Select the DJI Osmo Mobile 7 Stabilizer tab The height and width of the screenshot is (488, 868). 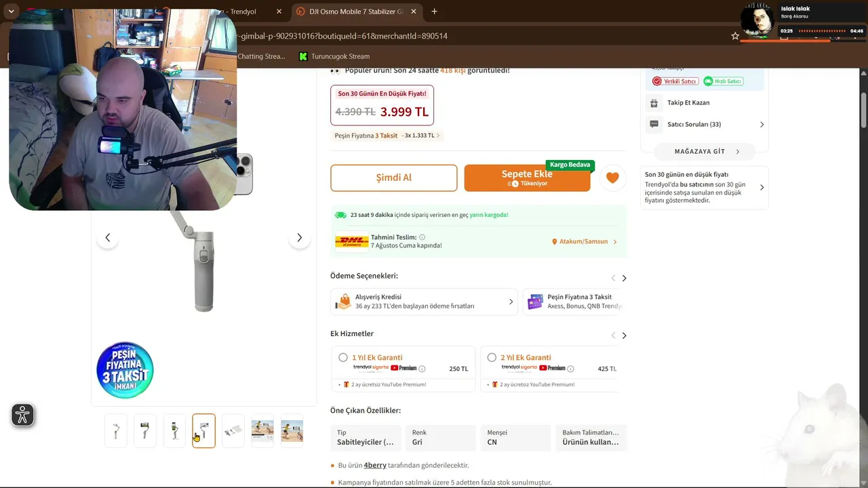click(x=357, y=12)
